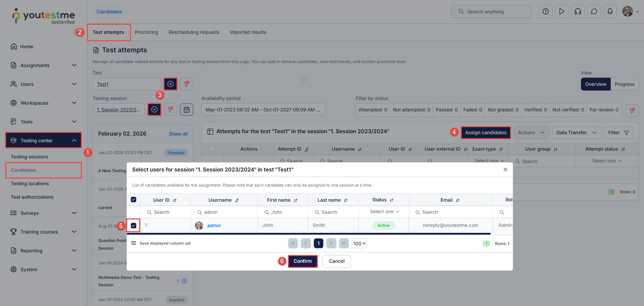Click the clear filter icon beside Test field
Image resolution: width=644 pixels, height=306 pixels.
pyautogui.click(x=186, y=84)
